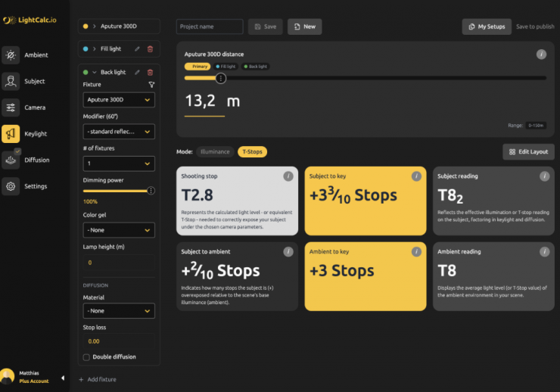560x392 pixels.
Task: Click the My Setups button
Action: click(487, 26)
